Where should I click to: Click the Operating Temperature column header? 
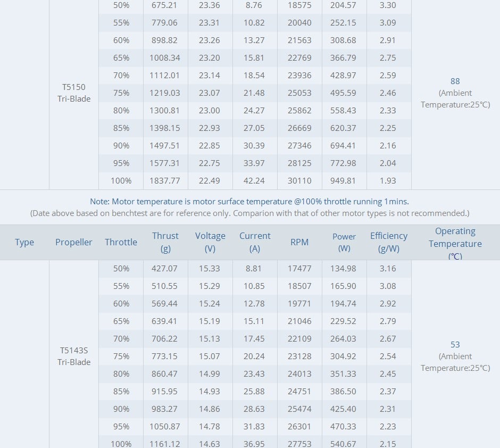[x=455, y=243]
